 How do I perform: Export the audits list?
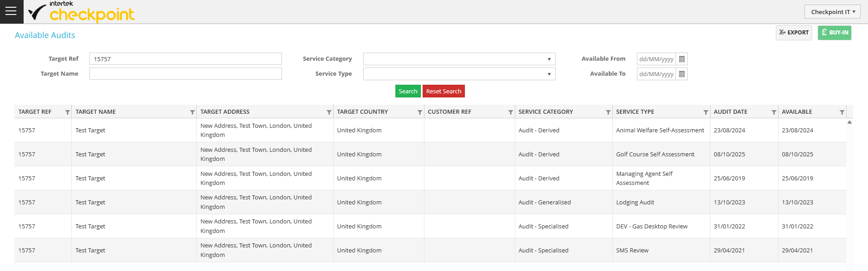click(794, 33)
